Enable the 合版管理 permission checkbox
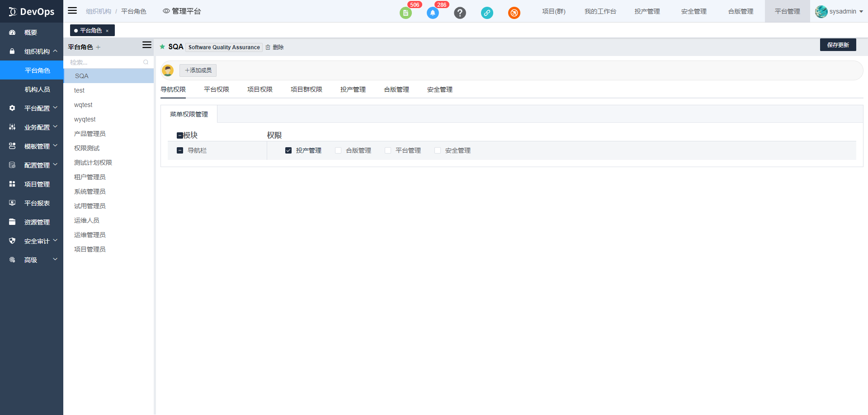The image size is (868, 415). (338, 150)
